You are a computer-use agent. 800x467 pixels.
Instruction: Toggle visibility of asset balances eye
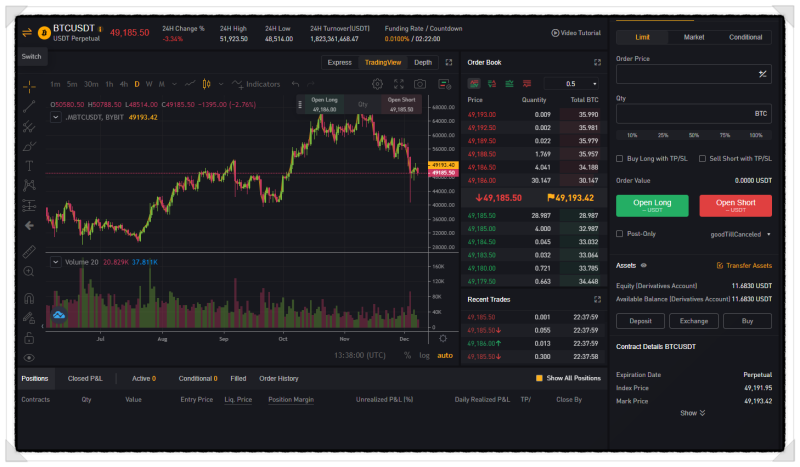644,265
